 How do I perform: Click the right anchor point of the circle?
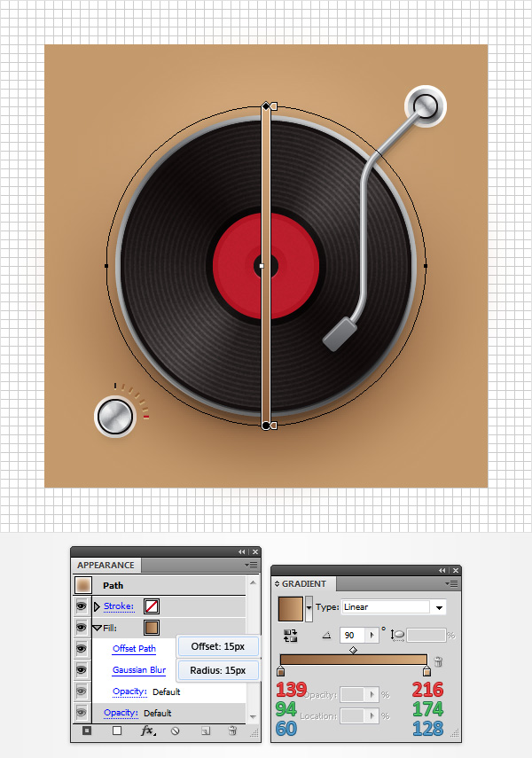click(x=426, y=266)
